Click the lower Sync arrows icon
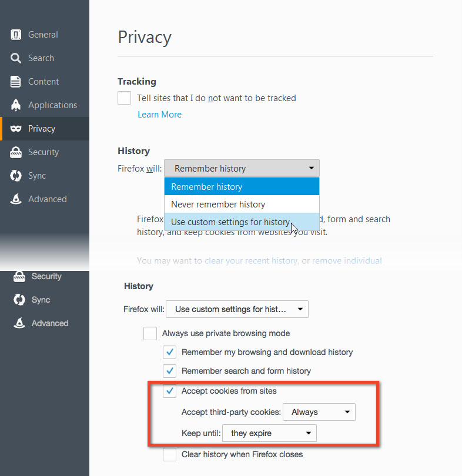 [x=19, y=300]
